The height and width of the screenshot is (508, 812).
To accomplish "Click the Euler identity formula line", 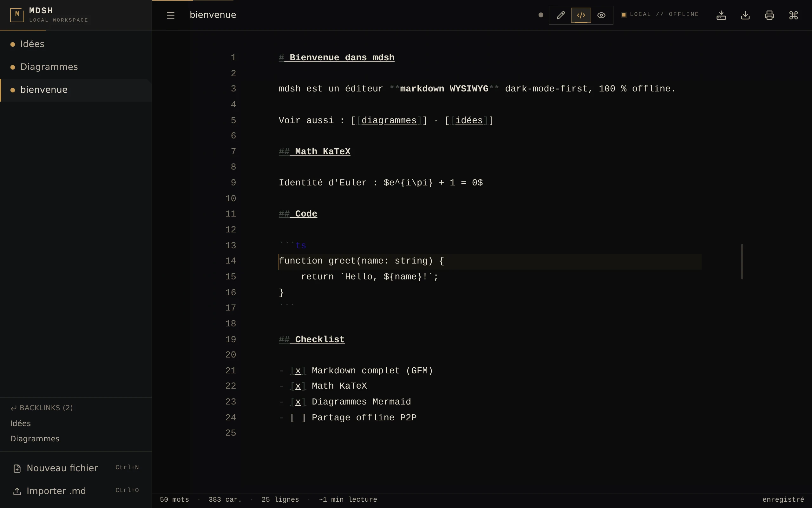I will [x=381, y=183].
